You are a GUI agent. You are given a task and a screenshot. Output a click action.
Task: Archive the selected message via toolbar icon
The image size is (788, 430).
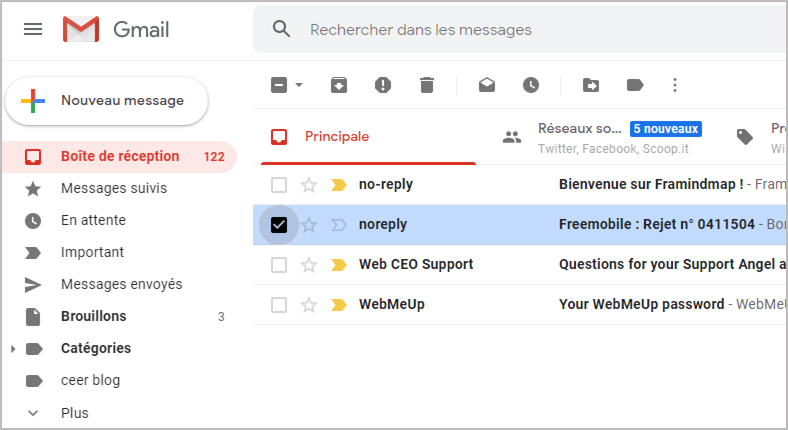coord(339,85)
